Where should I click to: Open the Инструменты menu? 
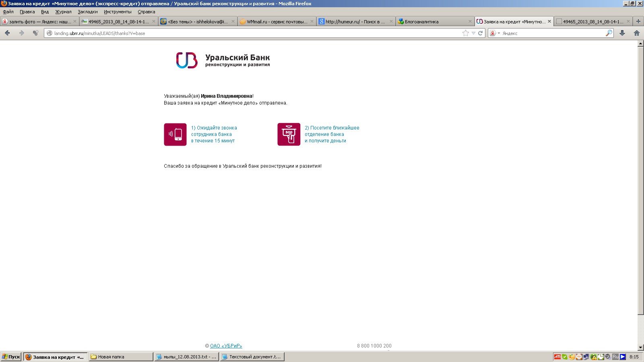point(118,12)
